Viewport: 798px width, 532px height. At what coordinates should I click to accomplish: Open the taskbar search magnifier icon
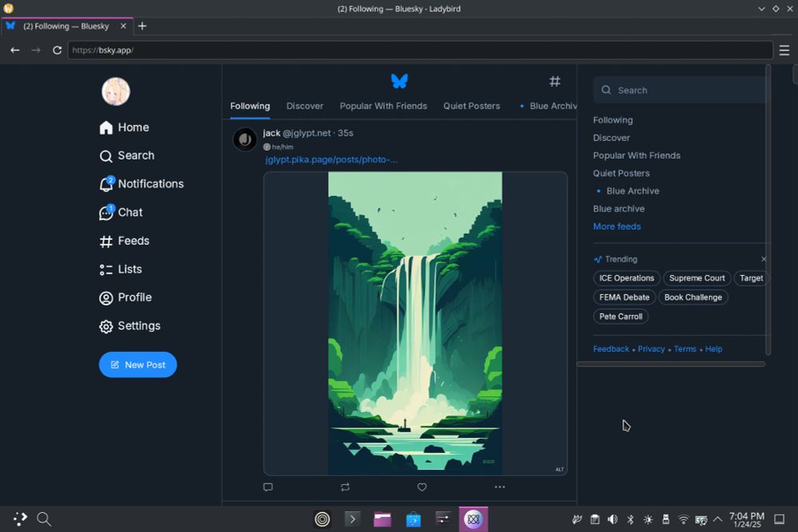(44, 518)
